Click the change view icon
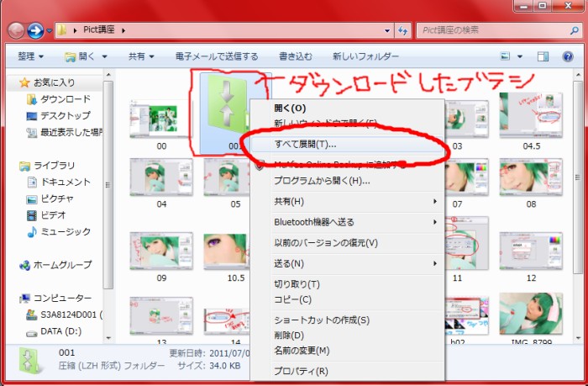588x386 pixels. click(506, 56)
